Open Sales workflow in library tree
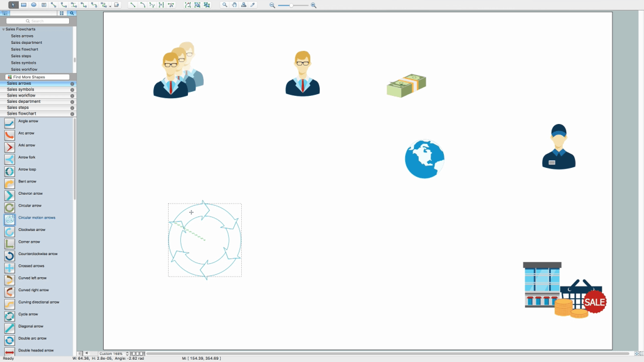Image resolution: width=644 pixels, height=362 pixels. 24,70
